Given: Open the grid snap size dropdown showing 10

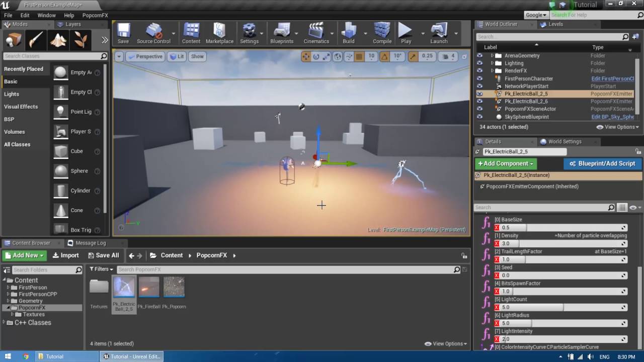Looking at the screenshot, I should pos(371,57).
